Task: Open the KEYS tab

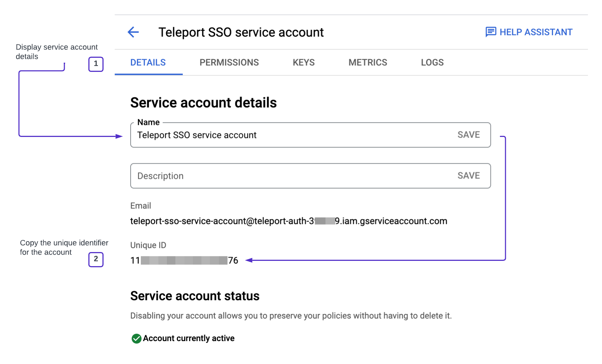Action: click(303, 62)
